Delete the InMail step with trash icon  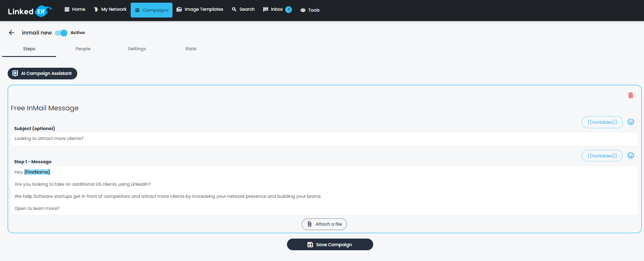pos(631,96)
